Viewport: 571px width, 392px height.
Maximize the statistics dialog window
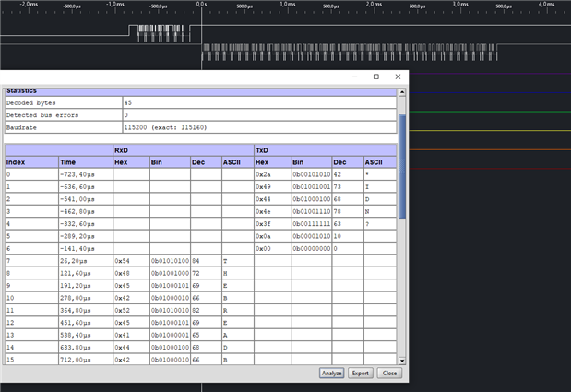click(375, 77)
